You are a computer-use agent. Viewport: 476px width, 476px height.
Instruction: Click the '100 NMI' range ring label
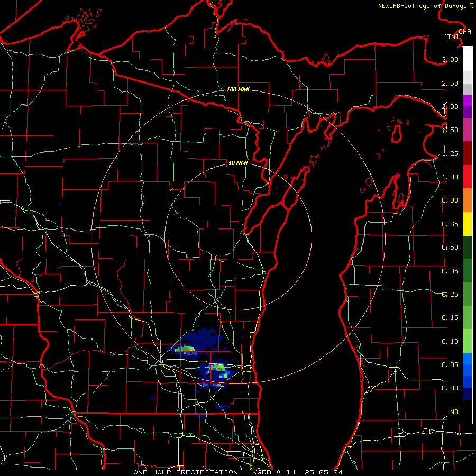[238, 89]
